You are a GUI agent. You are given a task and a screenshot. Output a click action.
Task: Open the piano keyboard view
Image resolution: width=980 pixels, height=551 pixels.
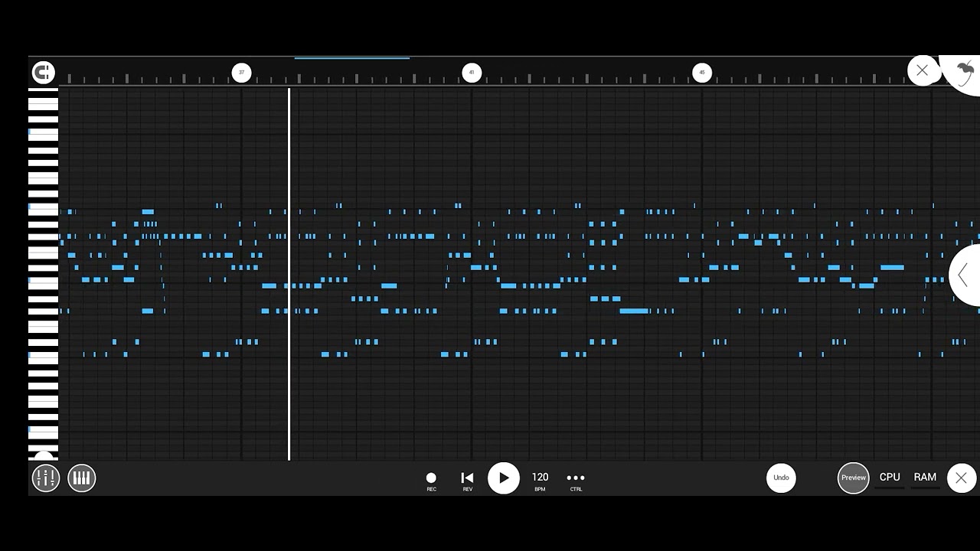pos(81,478)
